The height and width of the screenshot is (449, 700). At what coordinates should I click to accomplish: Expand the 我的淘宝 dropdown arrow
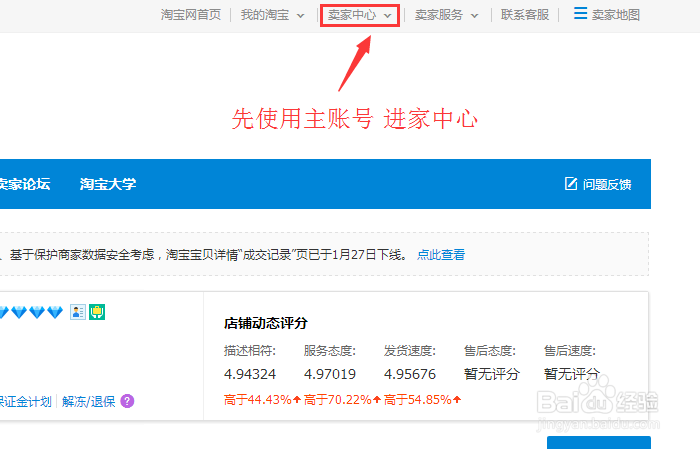click(300, 16)
